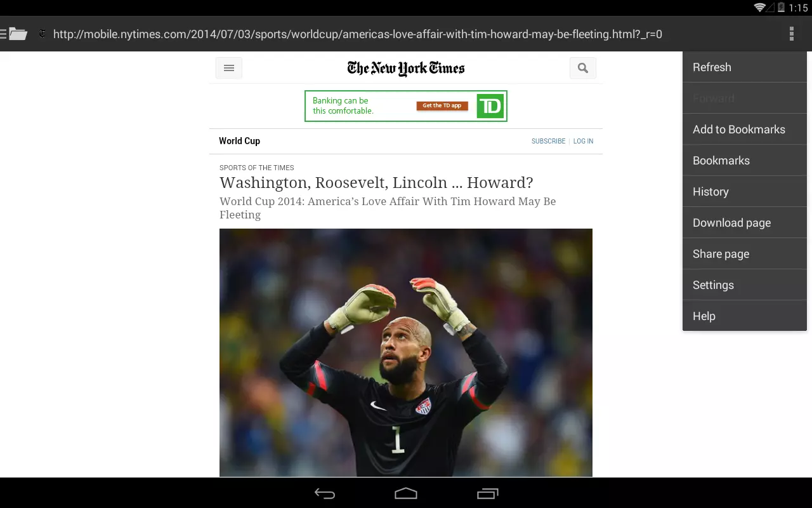The image size is (812, 508).
Task: Tap the Android home button
Action: coord(406,493)
